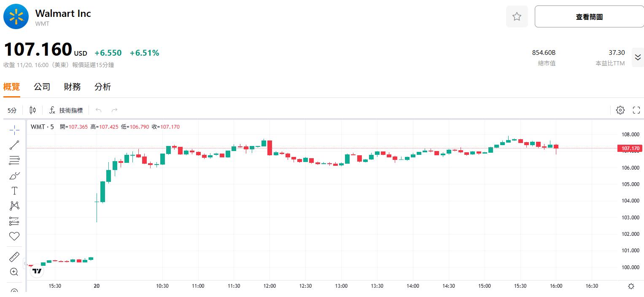Expand more stats with double chevron
Viewport: 644px width, 297px height.
click(638, 58)
